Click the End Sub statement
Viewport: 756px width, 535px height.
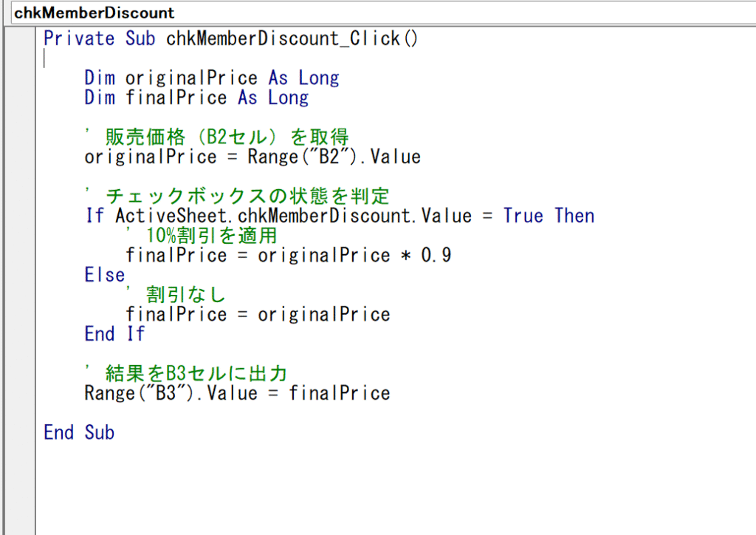(79, 433)
